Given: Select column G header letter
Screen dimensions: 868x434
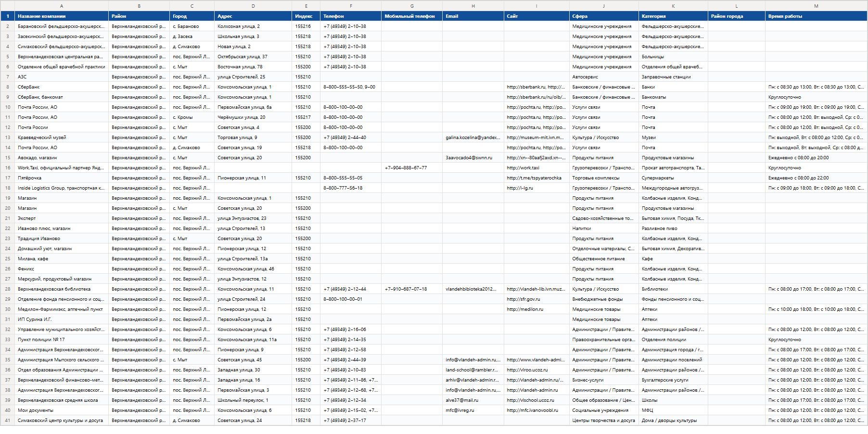Looking at the screenshot, I should [x=412, y=6].
